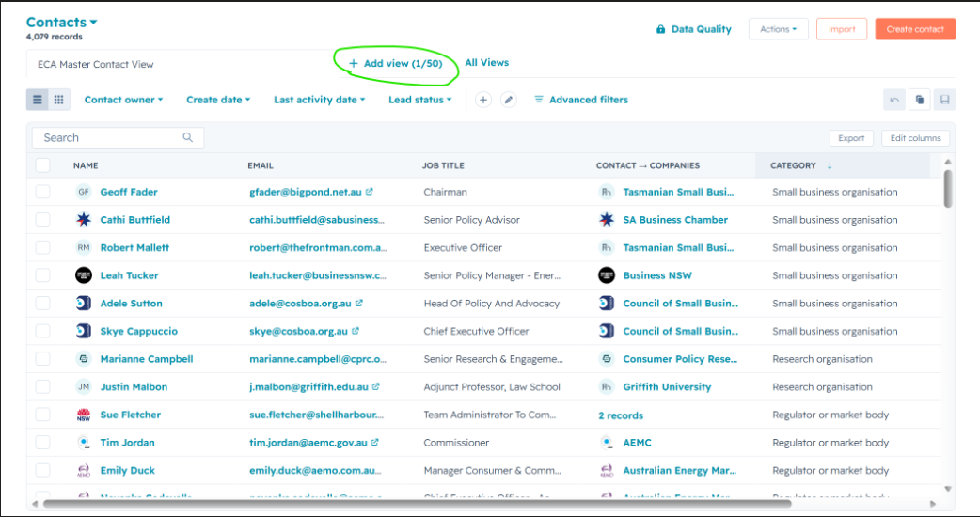The height and width of the screenshot is (517, 980).
Task: Click Geoff Fader's GF avatar
Action: coord(83,192)
